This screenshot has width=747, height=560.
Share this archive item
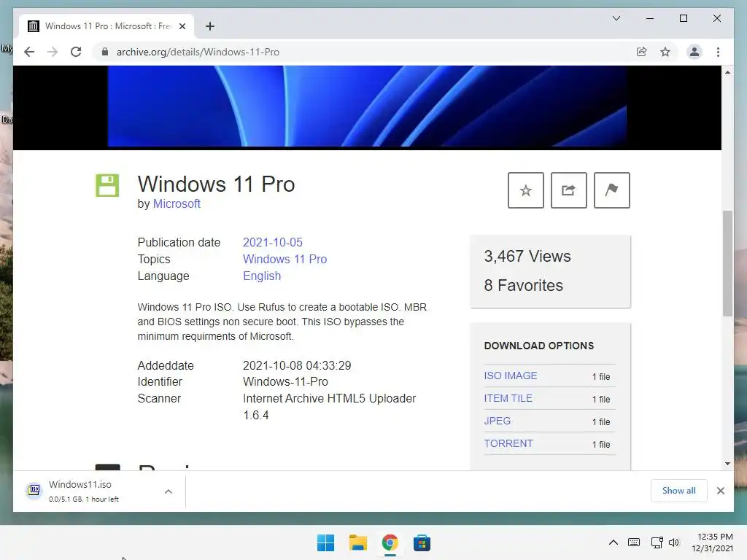click(568, 190)
